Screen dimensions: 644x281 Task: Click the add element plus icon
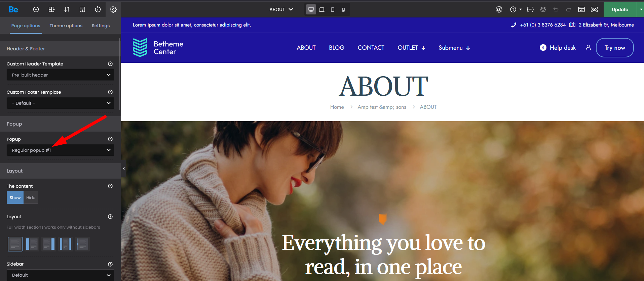click(36, 9)
